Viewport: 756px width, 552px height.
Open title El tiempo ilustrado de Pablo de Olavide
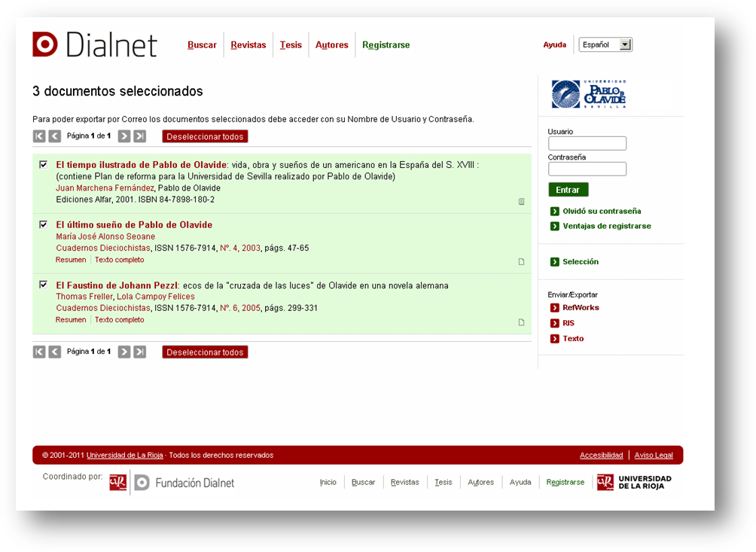(x=142, y=165)
